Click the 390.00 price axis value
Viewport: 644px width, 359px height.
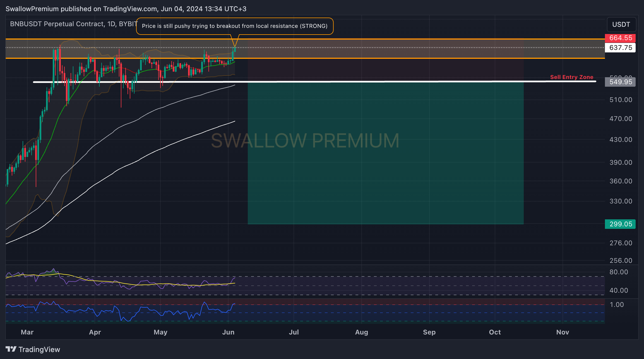[x=621, y=162]
